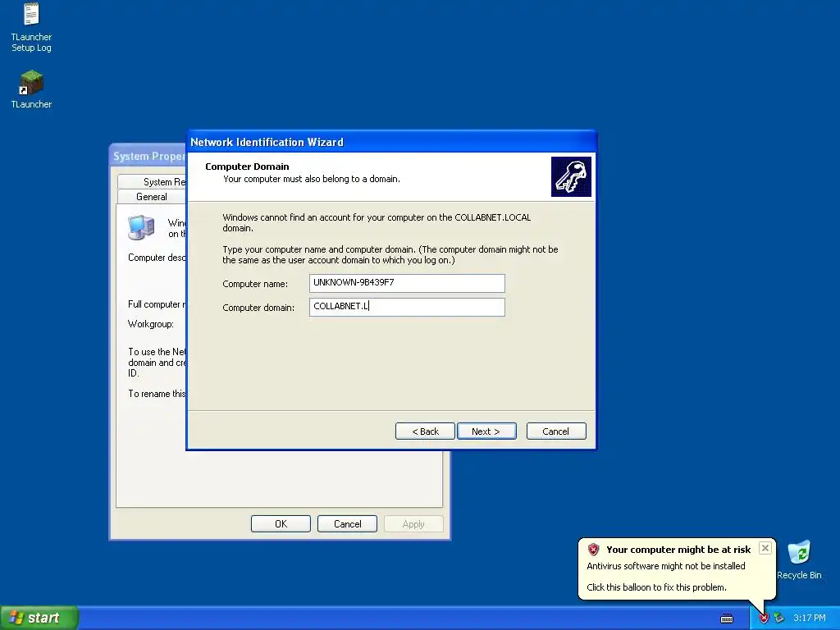Open the TLauncher Setup Log desktop icon

click(31, 27)
